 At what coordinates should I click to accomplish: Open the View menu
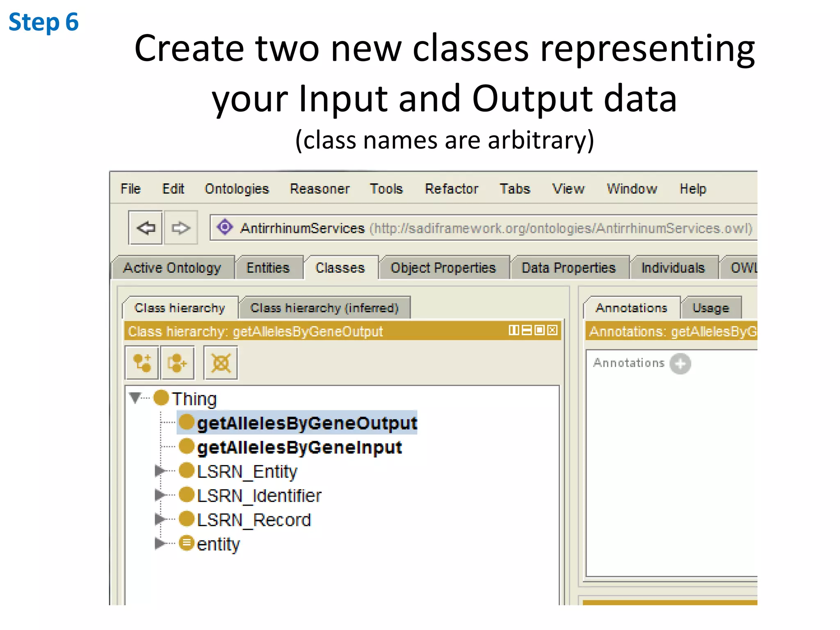568,189
